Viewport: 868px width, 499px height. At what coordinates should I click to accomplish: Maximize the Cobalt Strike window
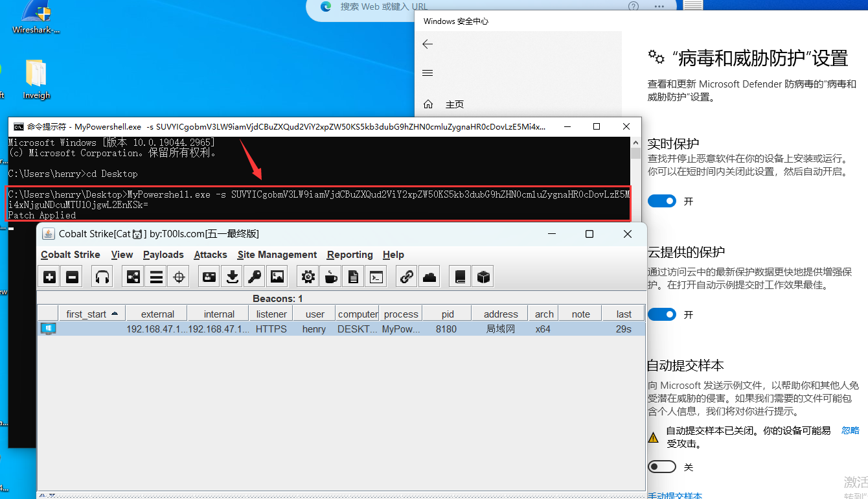pos(589,234)
